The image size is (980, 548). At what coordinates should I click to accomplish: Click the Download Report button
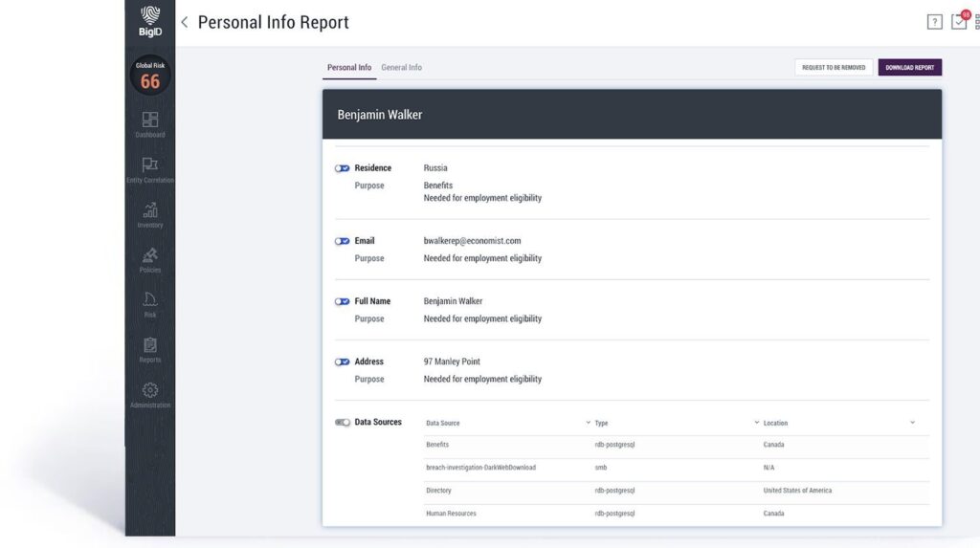[909, 68]
